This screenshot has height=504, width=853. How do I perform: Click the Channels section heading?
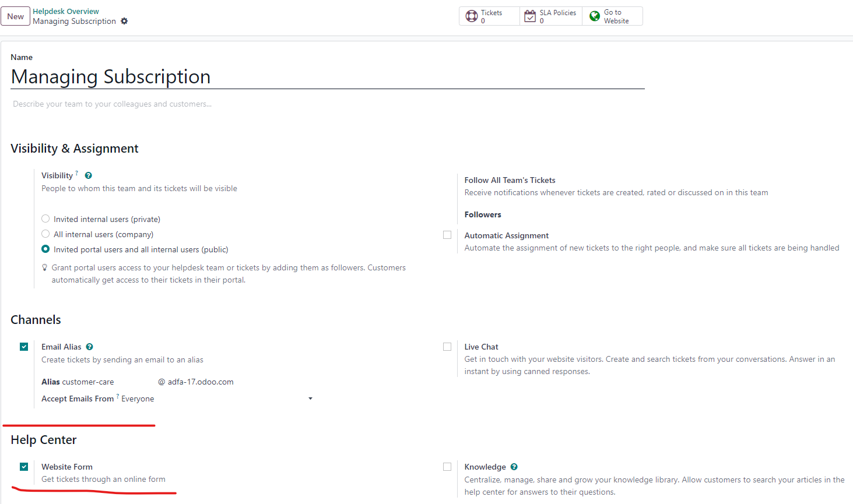[36, 320]
